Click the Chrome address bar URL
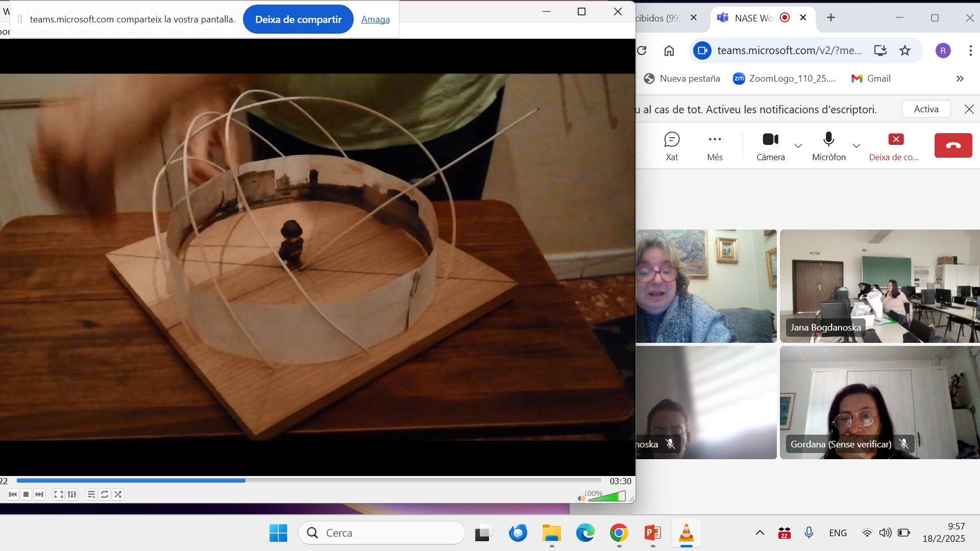The width and height of the screenshot is (980, 551). click(x=789, y=51)
